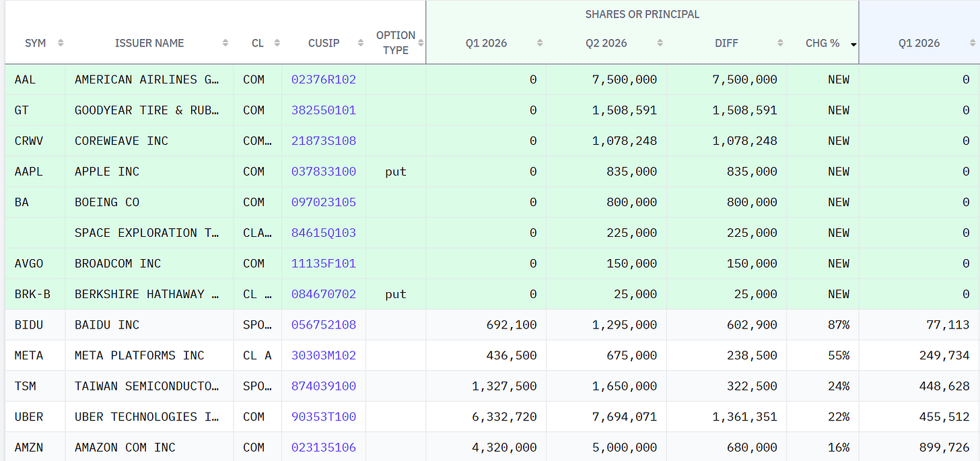Select the CRWV symbol cell

35,141
